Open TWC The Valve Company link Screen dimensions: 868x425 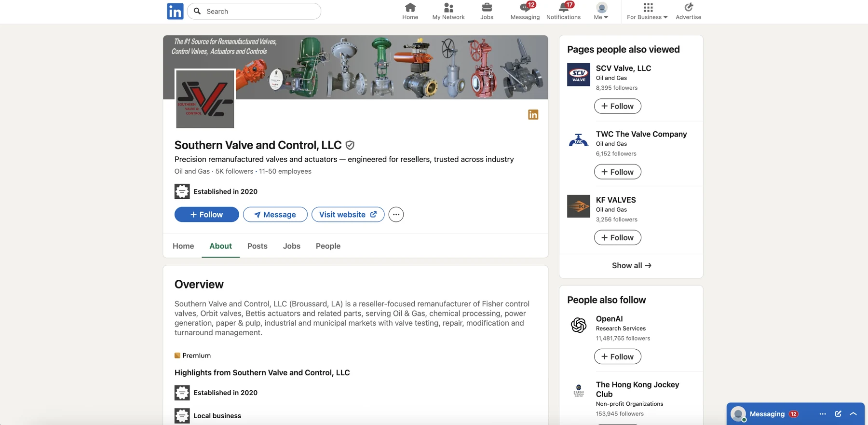point(641,134)
